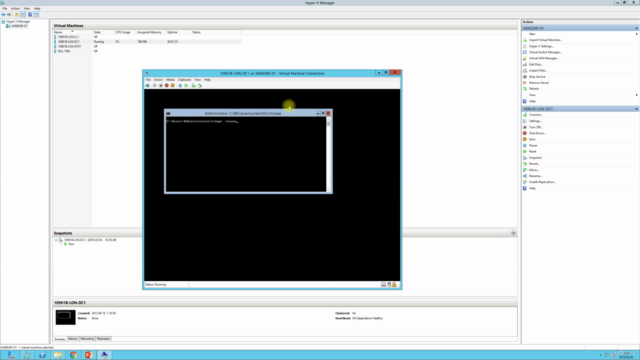This screenshot has width=640, height=360.
Task: Open Hyper-V Settings from Actions pane
Action: point(541,46)
